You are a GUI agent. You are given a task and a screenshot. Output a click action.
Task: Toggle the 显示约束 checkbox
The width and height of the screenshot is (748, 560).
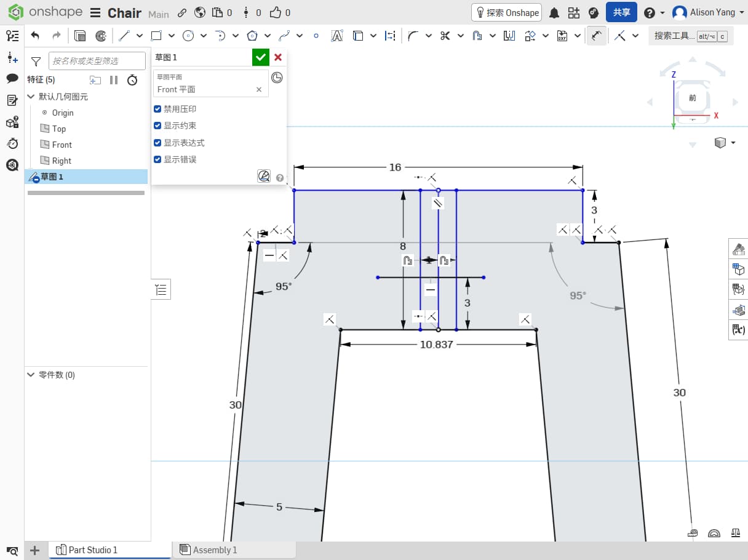tap(157, 126)
